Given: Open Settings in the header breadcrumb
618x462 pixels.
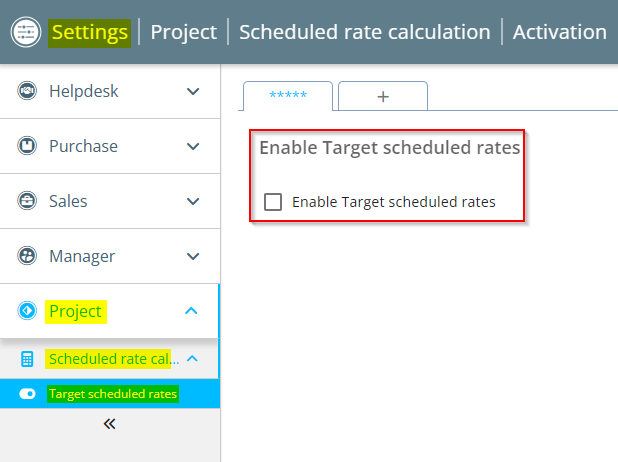Looking at the screenshot, I should pos(90,32).
